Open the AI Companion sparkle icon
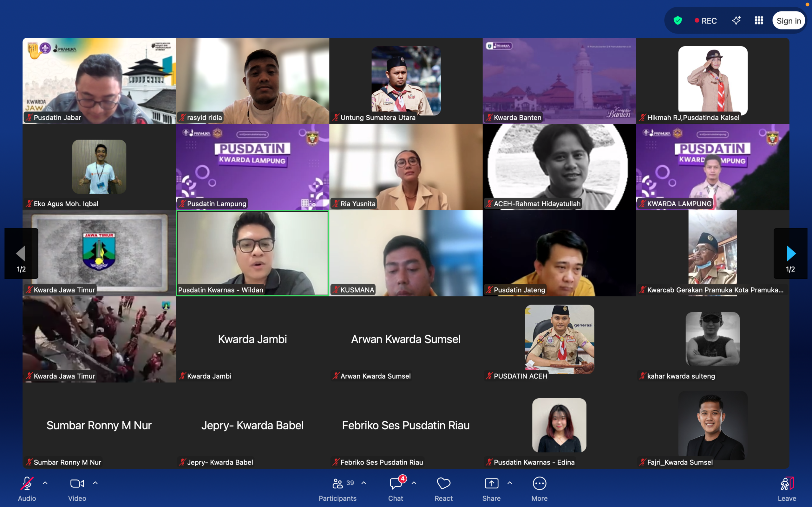The height and width of the screenshot is (507, 812). click(x=736, y=21)
